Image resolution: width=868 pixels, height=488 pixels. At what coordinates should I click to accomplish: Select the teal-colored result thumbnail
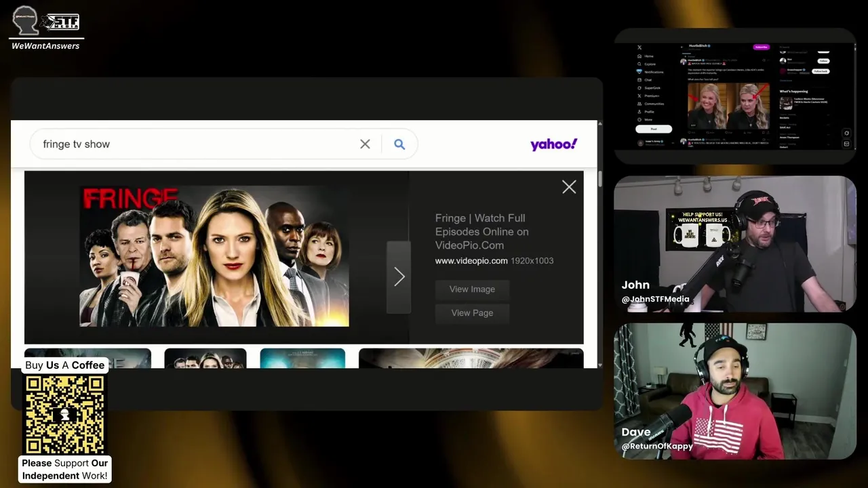tap(302, 358)
